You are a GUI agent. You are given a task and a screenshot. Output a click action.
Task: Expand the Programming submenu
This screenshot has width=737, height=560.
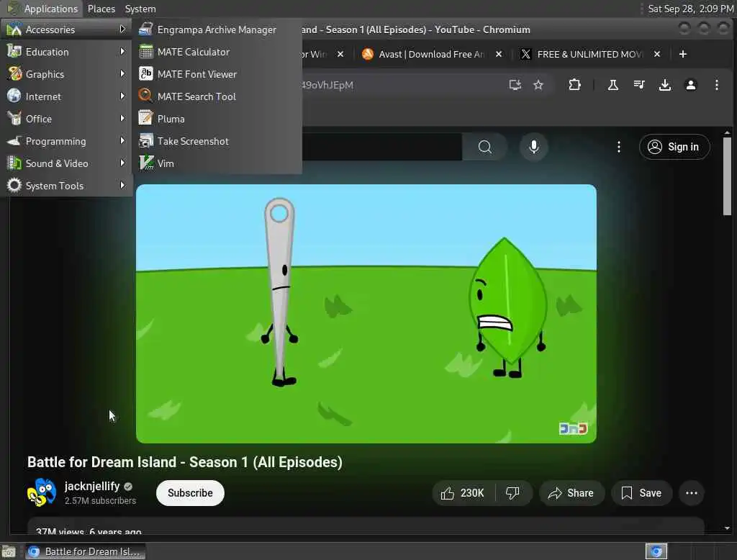65,141
